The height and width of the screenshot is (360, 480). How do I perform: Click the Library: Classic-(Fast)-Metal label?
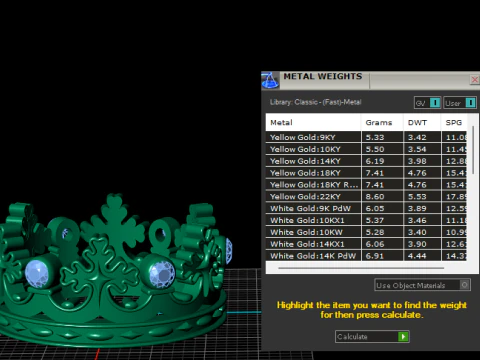[x=315, y=102]
